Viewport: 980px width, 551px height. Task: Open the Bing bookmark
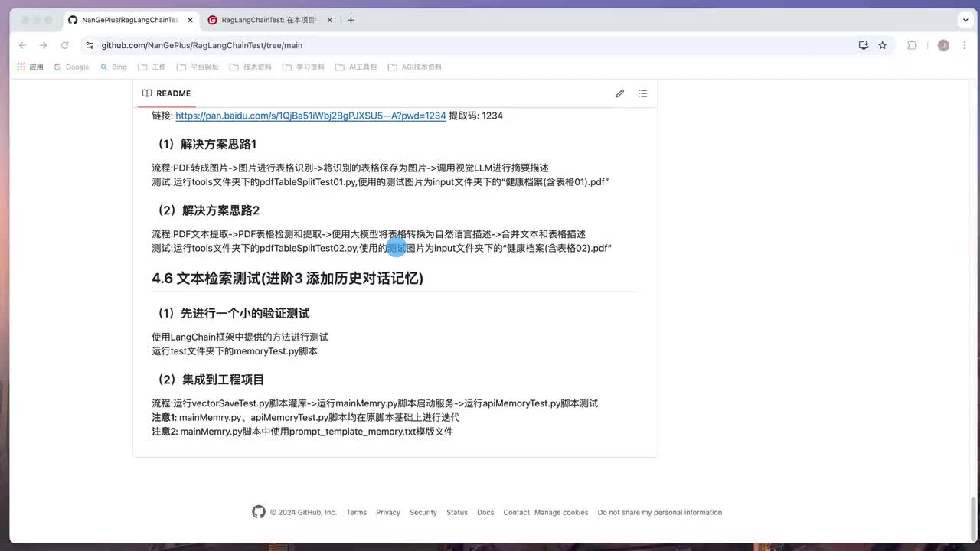(113, 67)
